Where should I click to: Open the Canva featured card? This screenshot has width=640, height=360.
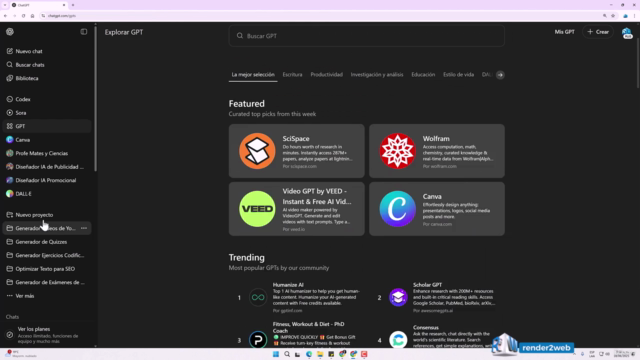coord(437,209)
